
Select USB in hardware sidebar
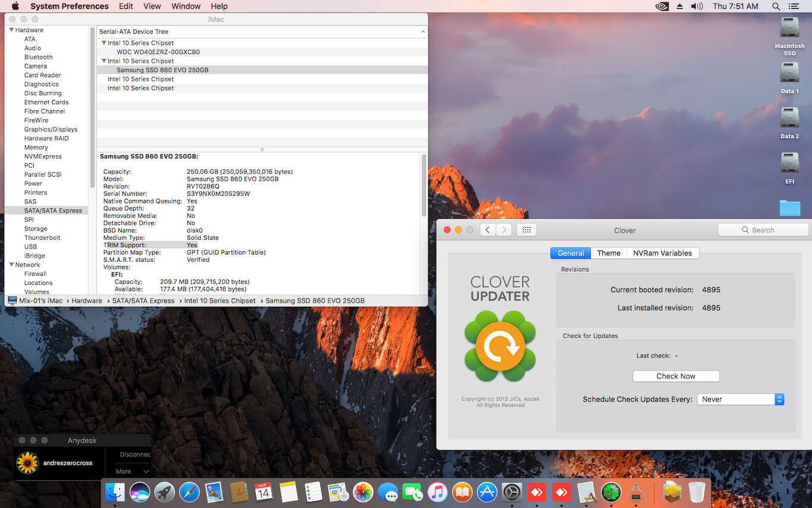(30, 246)
